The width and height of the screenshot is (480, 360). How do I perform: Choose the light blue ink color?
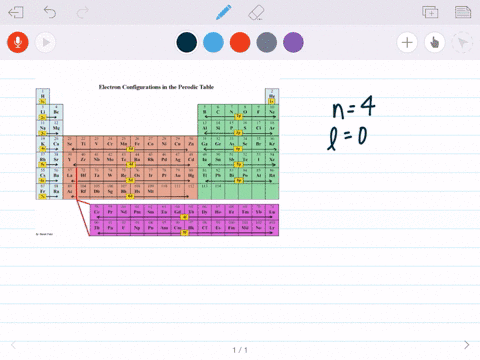tap(213, 42)
